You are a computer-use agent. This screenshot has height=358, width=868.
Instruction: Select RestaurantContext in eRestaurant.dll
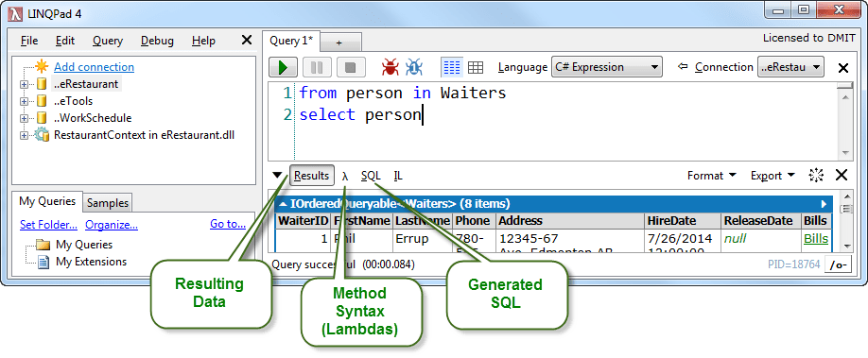pyautogui.click(x=144, y=135)
